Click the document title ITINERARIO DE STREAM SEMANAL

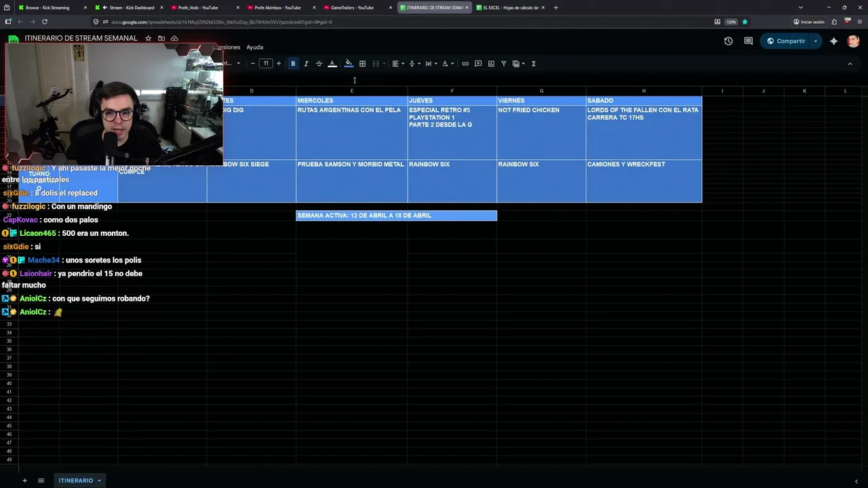pyautogui.click(x=81, y=38)
